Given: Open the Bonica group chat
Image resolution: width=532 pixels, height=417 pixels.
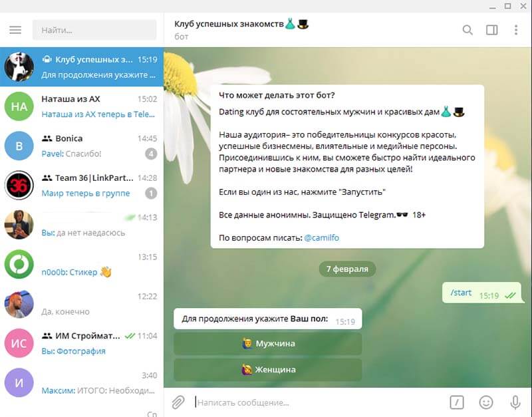Looking at the screenshot, I should click(82, 146).
